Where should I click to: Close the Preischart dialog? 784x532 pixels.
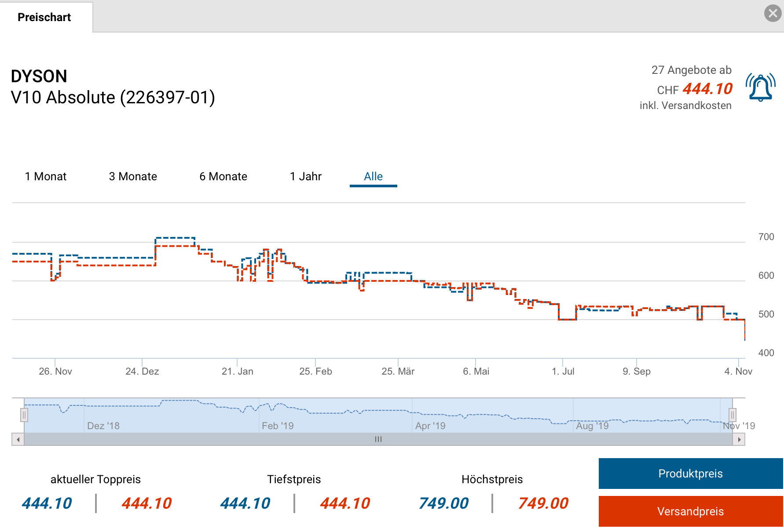[773, 13]
